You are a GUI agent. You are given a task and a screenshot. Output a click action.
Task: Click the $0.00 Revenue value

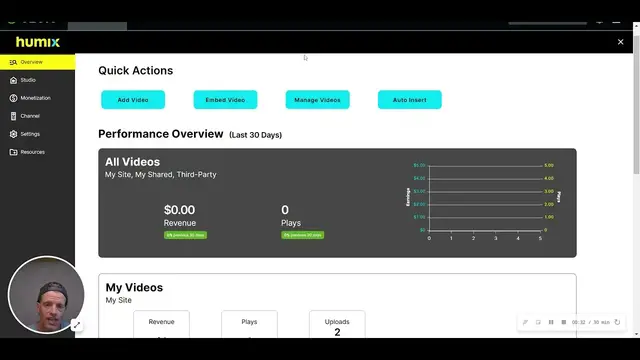tap(179, 210)
